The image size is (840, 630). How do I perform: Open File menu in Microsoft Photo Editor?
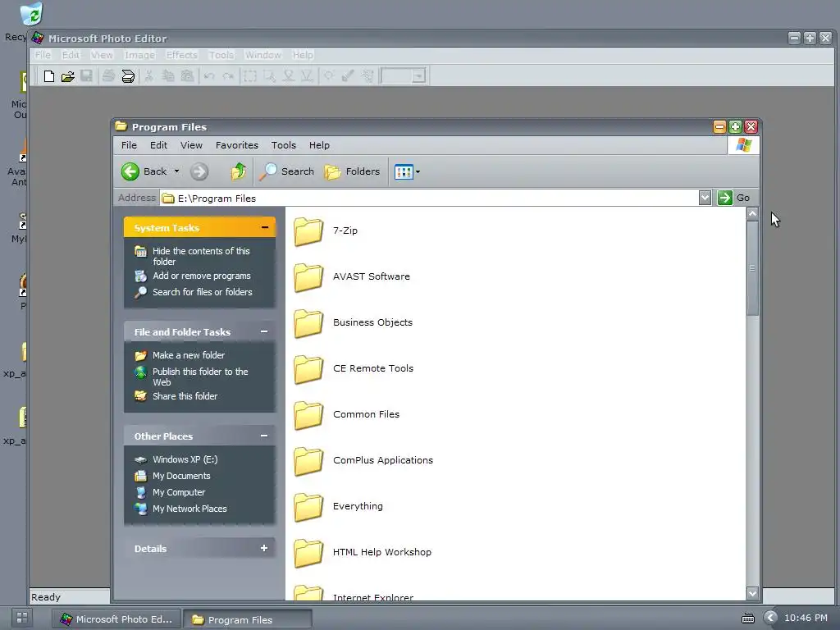pos(43,55)
